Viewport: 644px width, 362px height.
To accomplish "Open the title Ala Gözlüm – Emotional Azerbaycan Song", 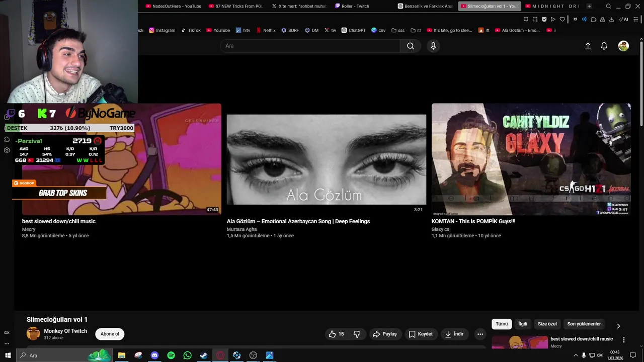I will [298, 221].
